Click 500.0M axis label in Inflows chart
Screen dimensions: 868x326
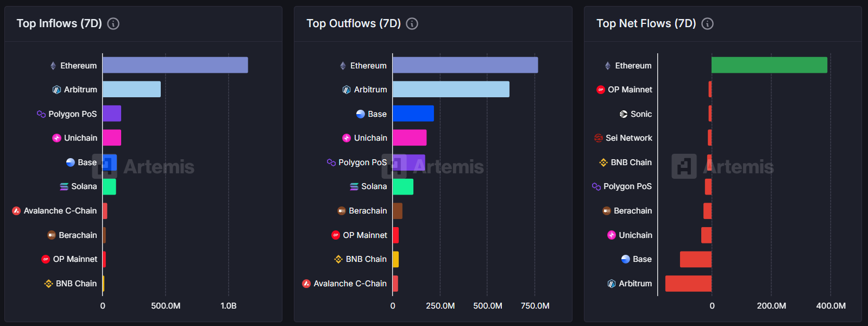pyautogui.click(x=166, y=306)
